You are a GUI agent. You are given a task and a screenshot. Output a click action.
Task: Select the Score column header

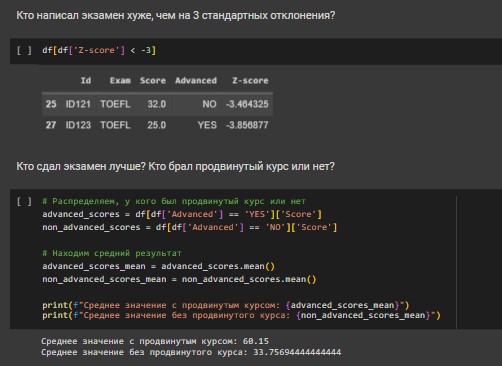pyautogui.click(x=153, y=80)
